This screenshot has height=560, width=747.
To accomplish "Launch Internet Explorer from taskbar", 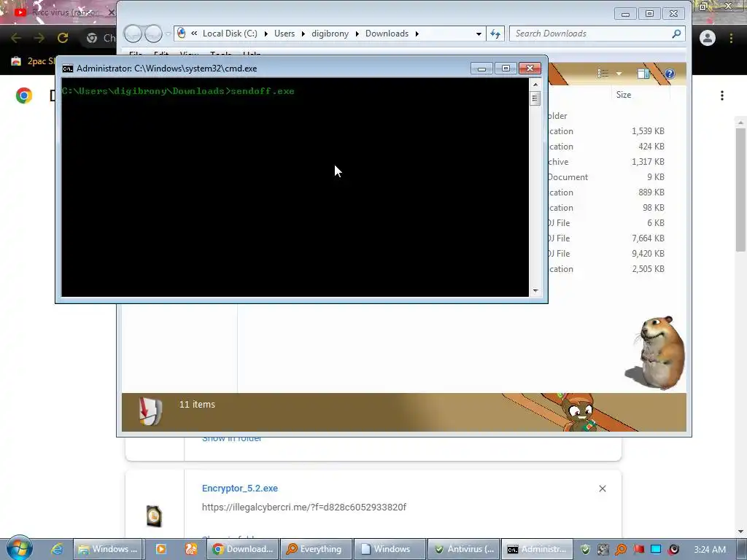I will (57, 549).
